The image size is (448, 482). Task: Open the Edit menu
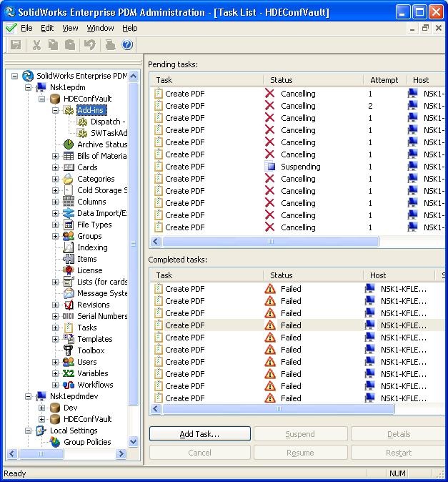[47, 29]
